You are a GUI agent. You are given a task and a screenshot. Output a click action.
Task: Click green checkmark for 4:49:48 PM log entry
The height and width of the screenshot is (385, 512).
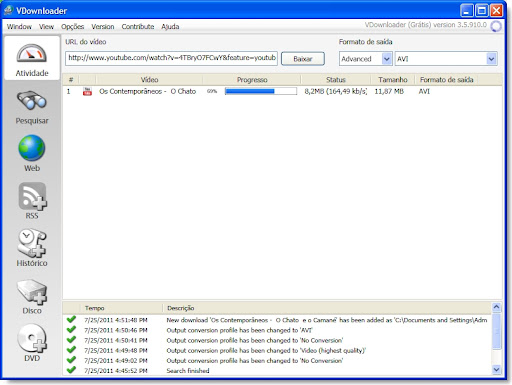pyautogui.click(x=71, y=350)
